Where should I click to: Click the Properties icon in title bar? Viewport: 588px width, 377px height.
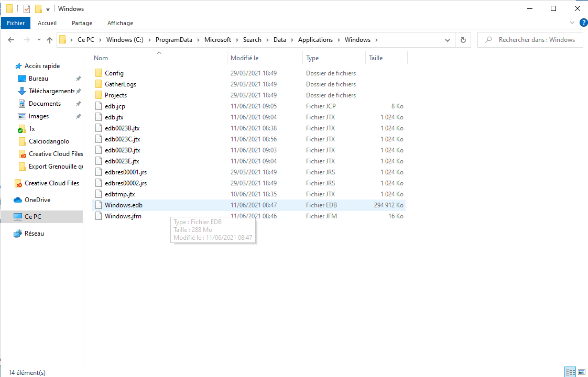coord(27,9)
